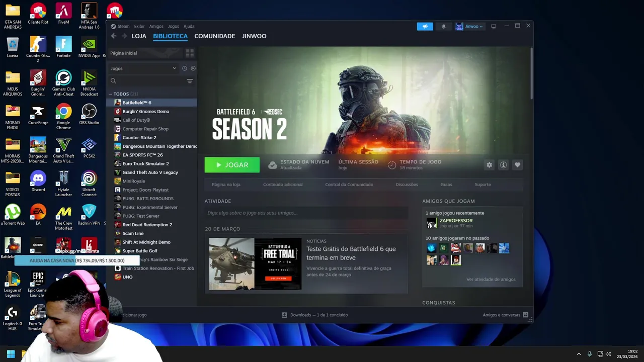Open Amigos e conversas chat button
Screen dimensions: 644x362
pos(505,315)
